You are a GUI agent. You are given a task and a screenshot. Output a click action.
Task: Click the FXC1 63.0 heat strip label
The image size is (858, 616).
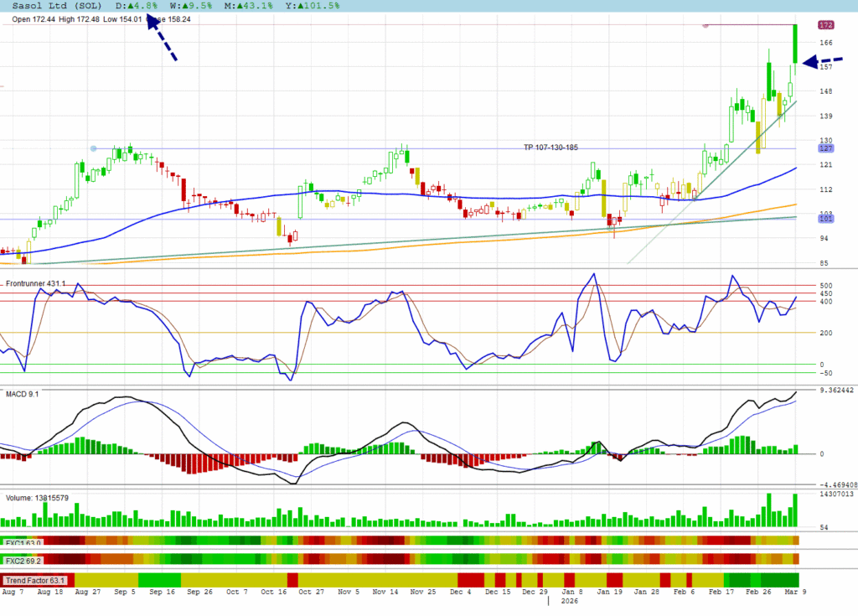point(23,542)
